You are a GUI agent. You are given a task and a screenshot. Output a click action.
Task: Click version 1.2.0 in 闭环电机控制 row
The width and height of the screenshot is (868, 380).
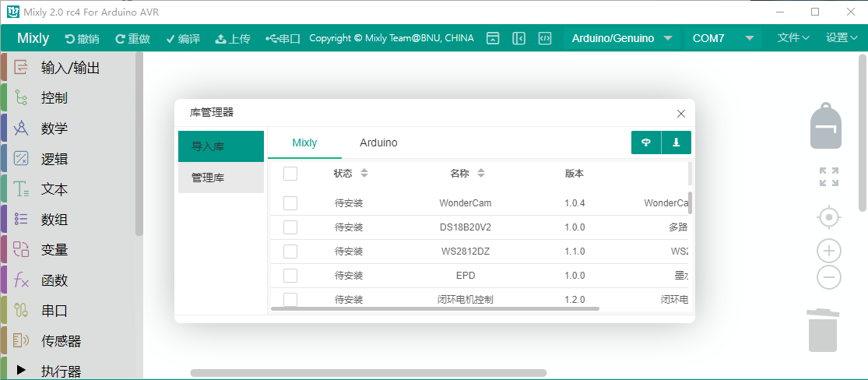(x=575, y=300)
